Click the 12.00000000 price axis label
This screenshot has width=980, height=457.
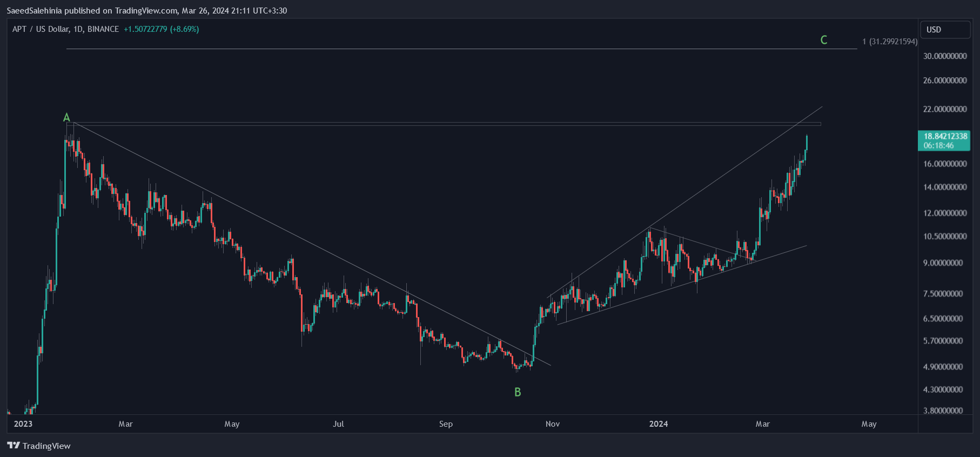click(x=945, y=213)
